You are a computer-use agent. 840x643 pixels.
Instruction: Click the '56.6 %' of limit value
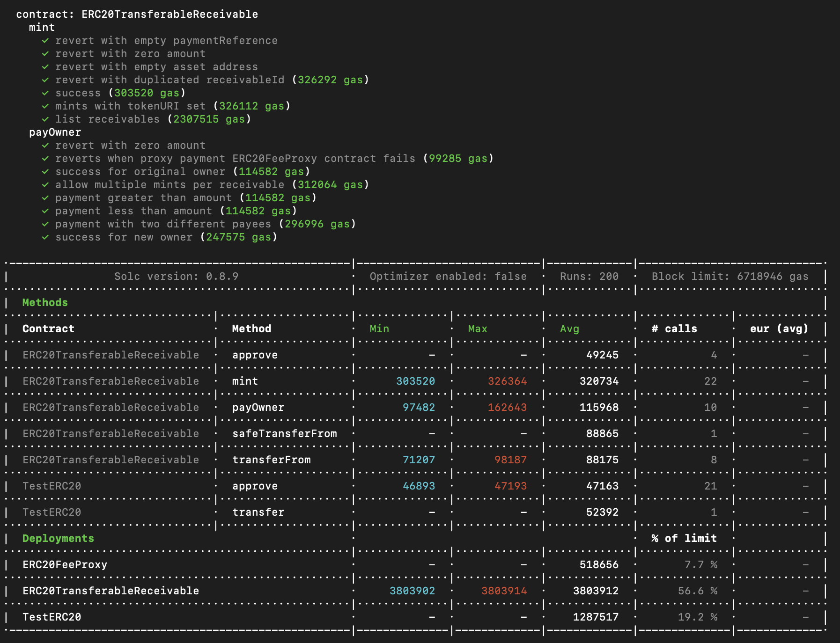[697, 591]
